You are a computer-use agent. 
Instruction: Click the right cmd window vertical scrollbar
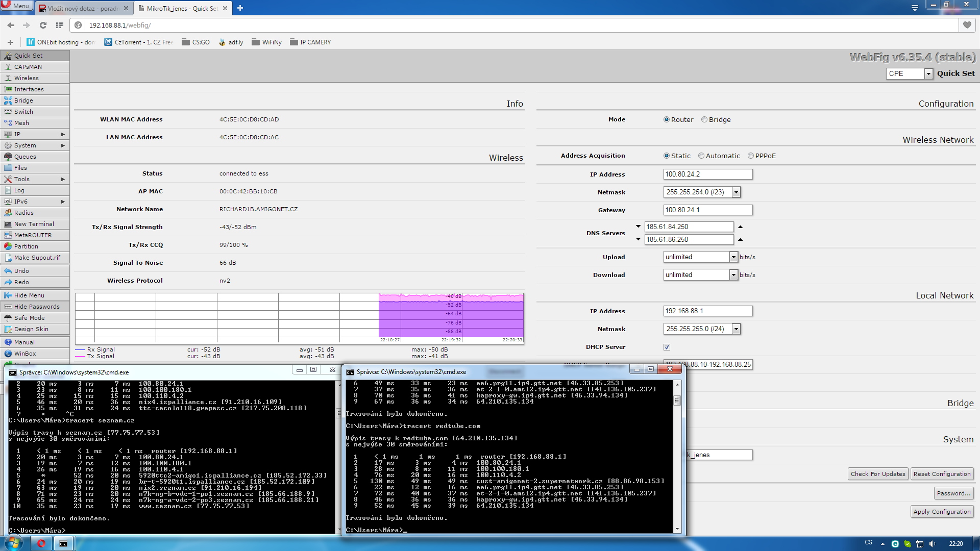pos(677,456)
